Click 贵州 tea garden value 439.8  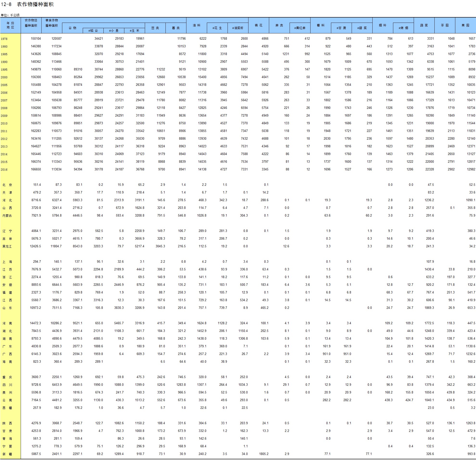(451, 392)
